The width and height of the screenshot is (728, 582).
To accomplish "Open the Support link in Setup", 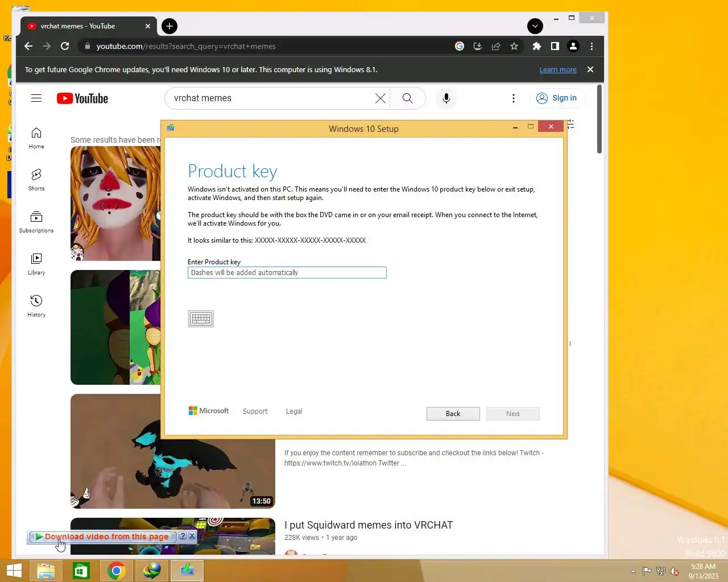I will tap(255, 411).
